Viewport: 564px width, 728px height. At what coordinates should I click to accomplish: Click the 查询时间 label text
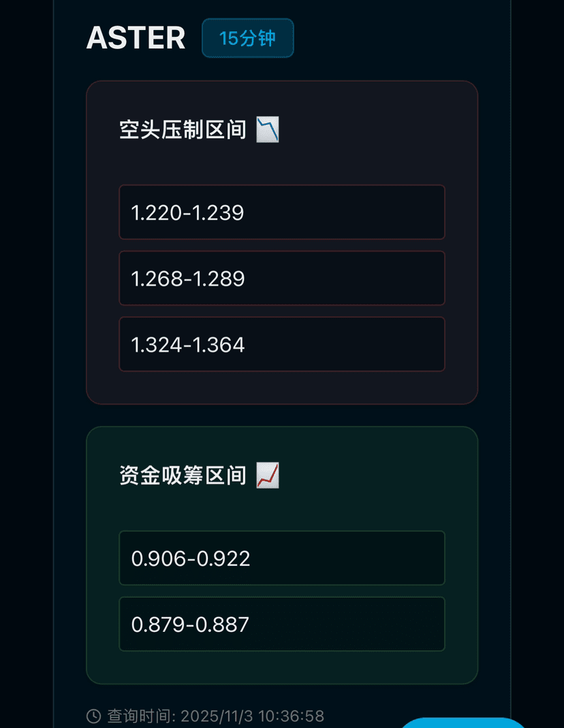141,716
